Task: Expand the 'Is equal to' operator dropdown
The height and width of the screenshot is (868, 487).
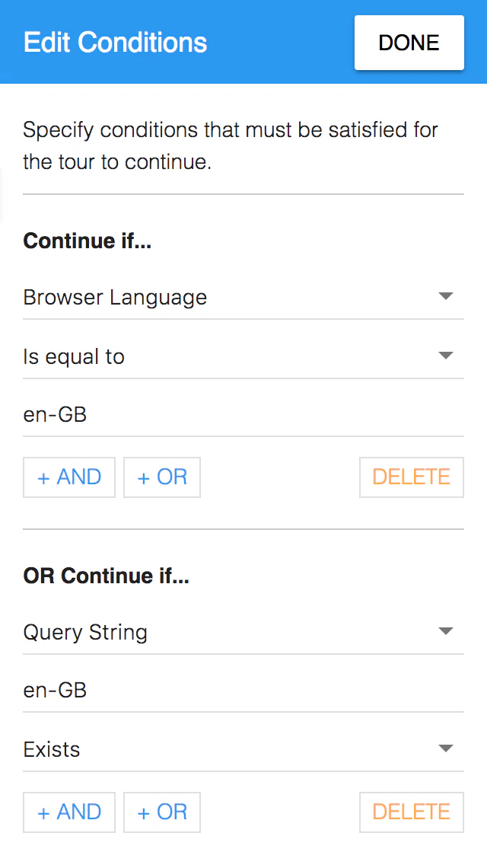Action: tap(228, 356)
